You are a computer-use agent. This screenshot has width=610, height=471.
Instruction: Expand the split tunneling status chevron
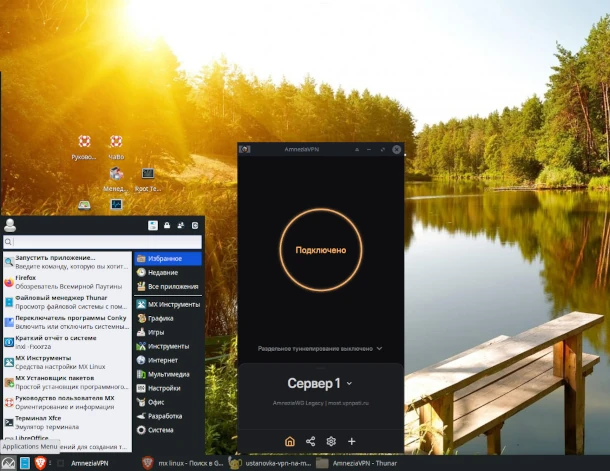(380, 348)
